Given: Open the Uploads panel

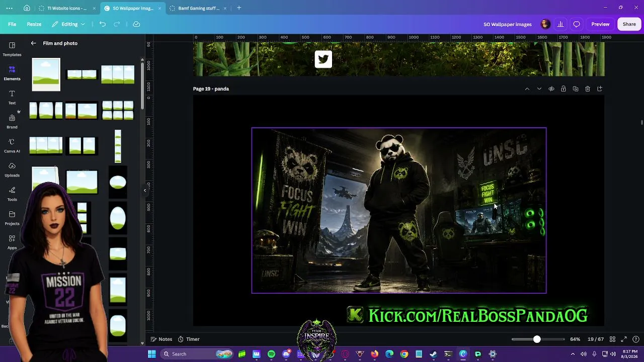Looking at the screenshot, I should pyautogui.click(x=12, y=169).
